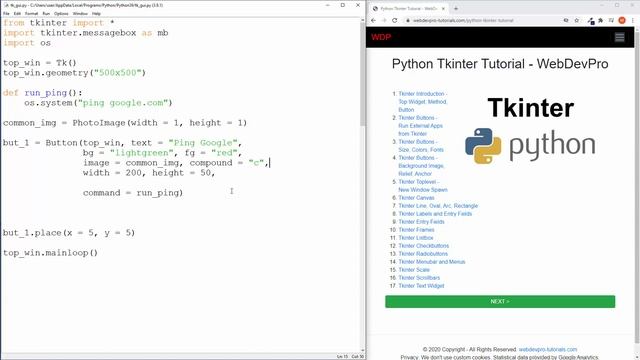Click the extension icon with the badge in Chrome
Viewport: 640px width, 360px height.
point(591,21)
